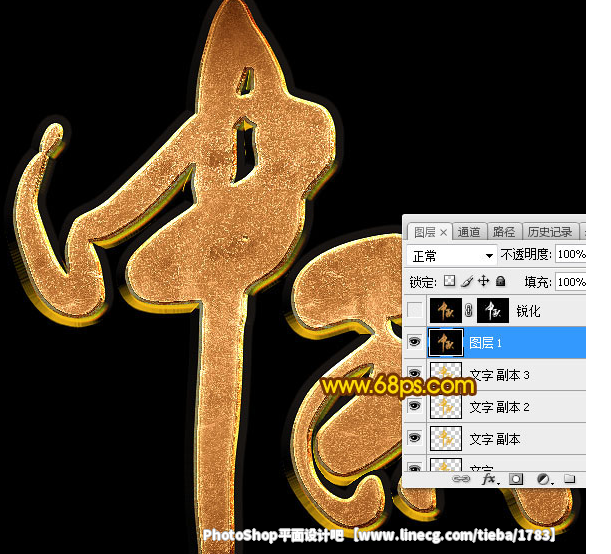
Task: Toggle visibility of 文字 副本 3 layer
Action: click(415, 375)
